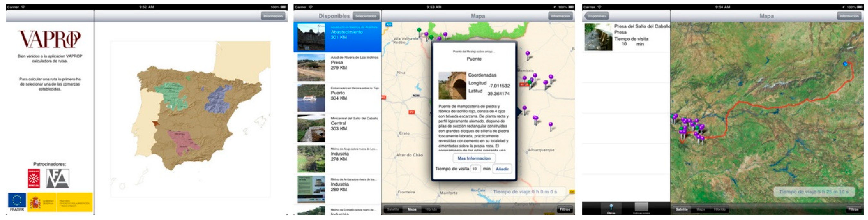The height and width of the screenshot is (220, 868).
Task: Click the VAPROP logo
Action: 50,39
